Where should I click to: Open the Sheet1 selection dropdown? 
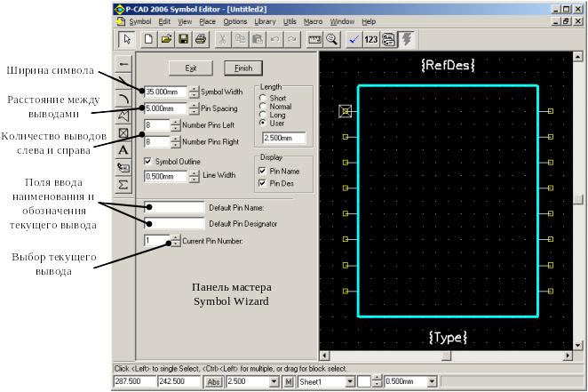[x=350, y=382]
